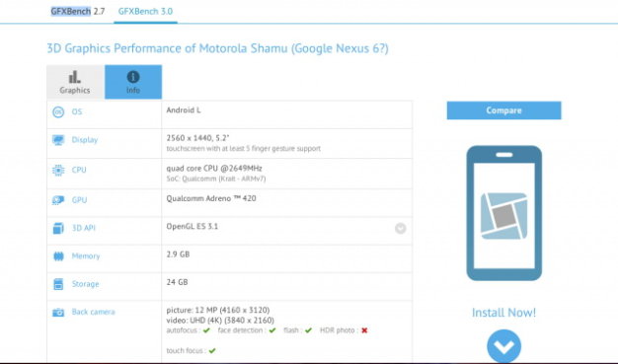Click the 'OS' row label

(77, 111)
